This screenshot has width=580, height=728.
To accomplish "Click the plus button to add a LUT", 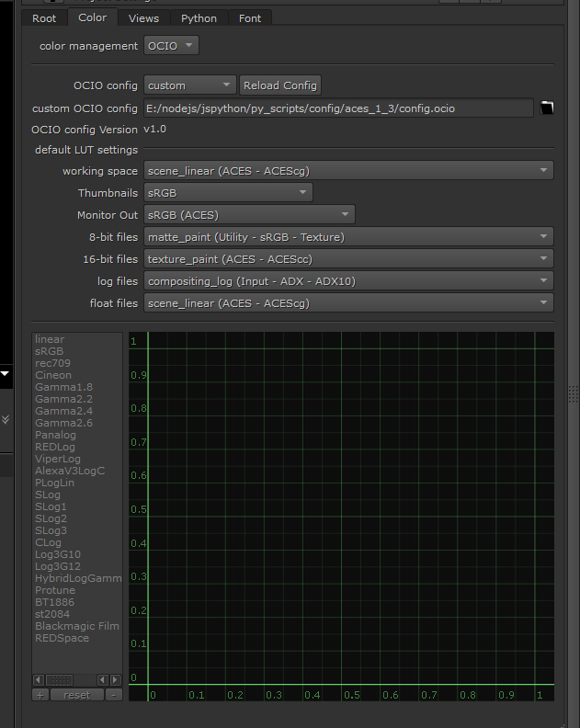I will [40, 695].
